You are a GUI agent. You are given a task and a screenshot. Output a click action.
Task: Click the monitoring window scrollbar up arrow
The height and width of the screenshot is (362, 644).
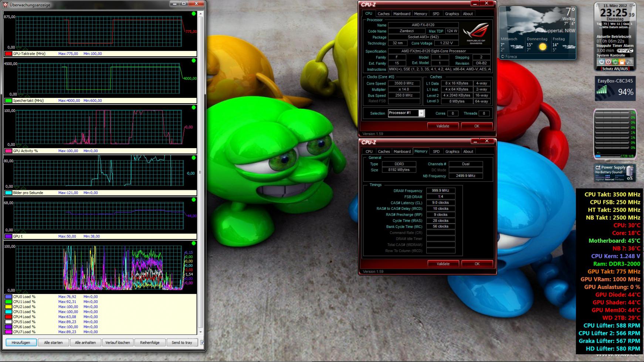pyautogui.click(x=201, y=14)
